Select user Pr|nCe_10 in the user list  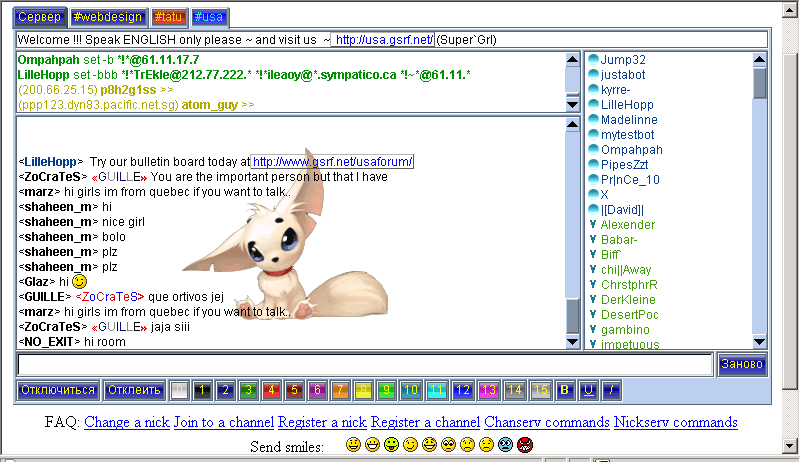click(x=630, y=179)
